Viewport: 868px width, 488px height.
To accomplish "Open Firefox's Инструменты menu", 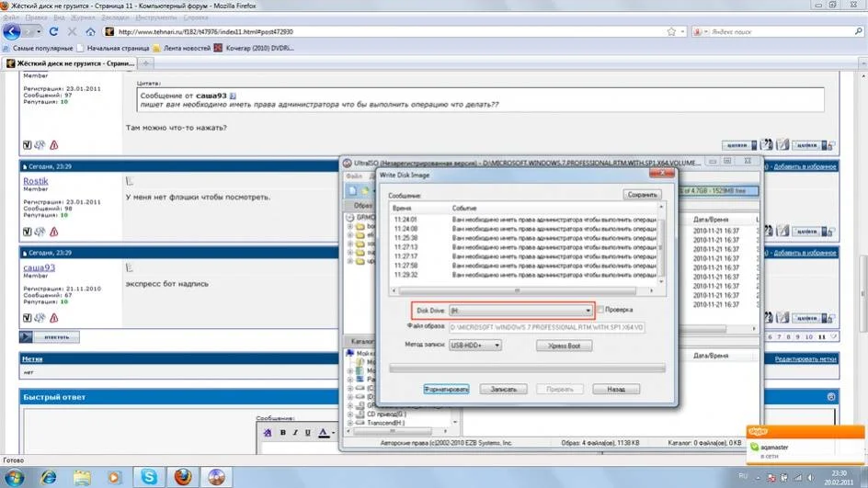I will coord(155,17).
